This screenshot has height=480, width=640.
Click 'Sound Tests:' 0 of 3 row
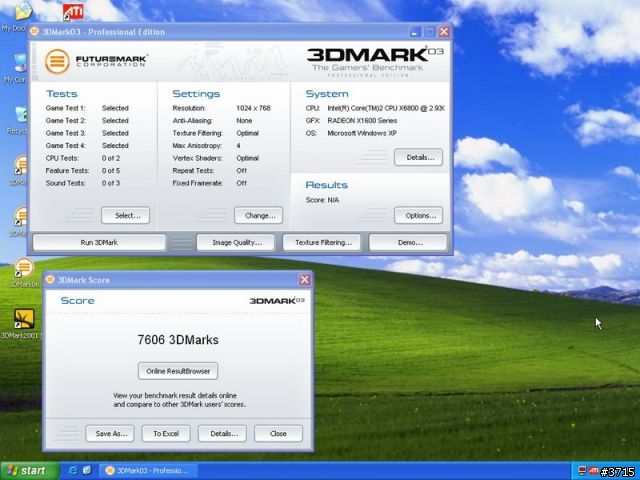[x=83, y=183]
